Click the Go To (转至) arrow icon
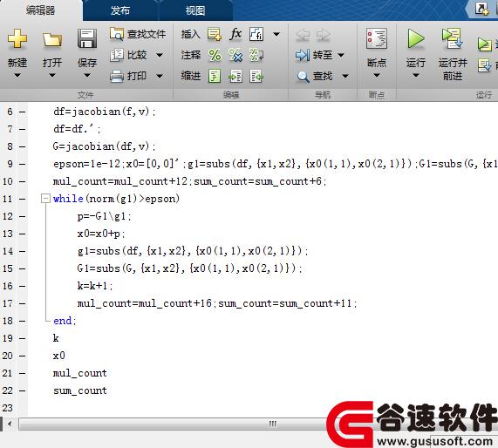This screenshot has width=498, height=448. click(302, 55)
